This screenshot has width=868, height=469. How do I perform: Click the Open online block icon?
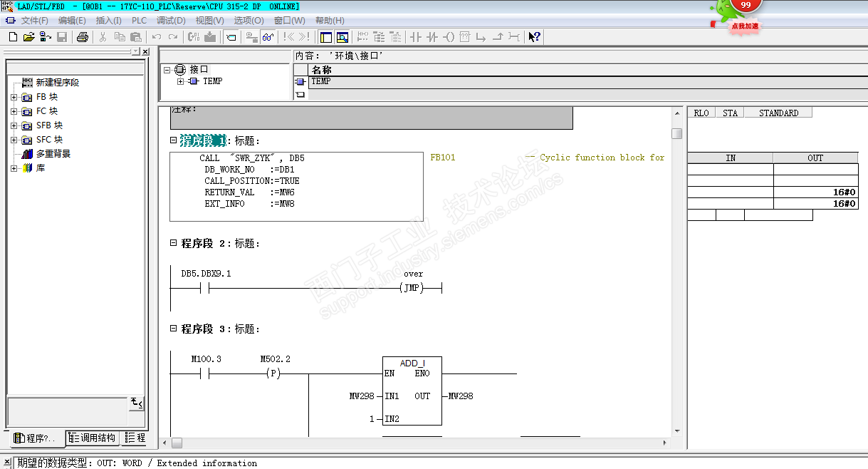pyautogui.click(x=46, y=37)
